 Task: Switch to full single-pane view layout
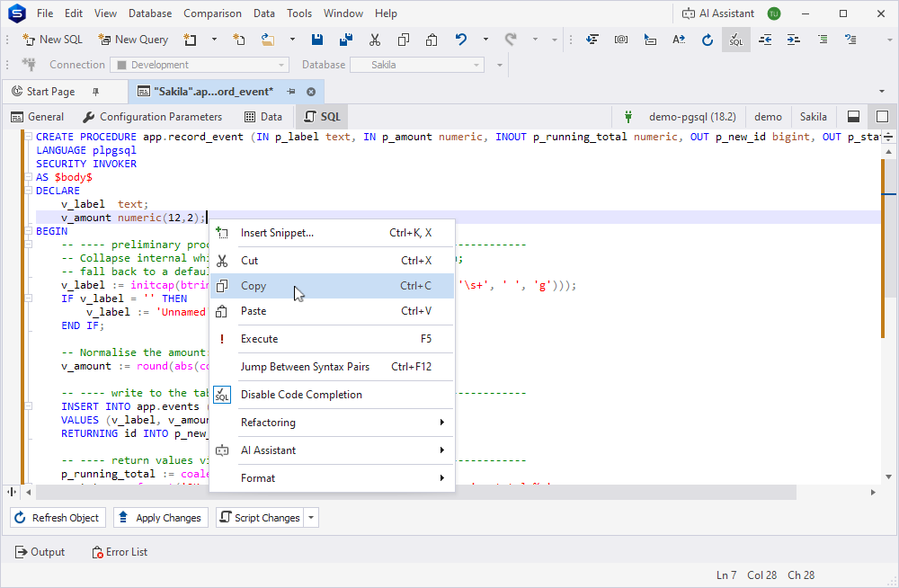(883, 117)
